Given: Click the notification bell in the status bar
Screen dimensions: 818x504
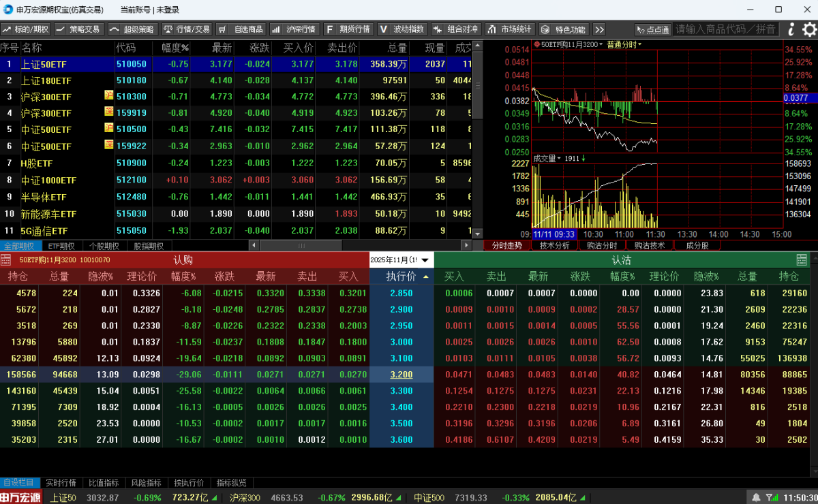Looking at the screenshot, I should point(756,497).
